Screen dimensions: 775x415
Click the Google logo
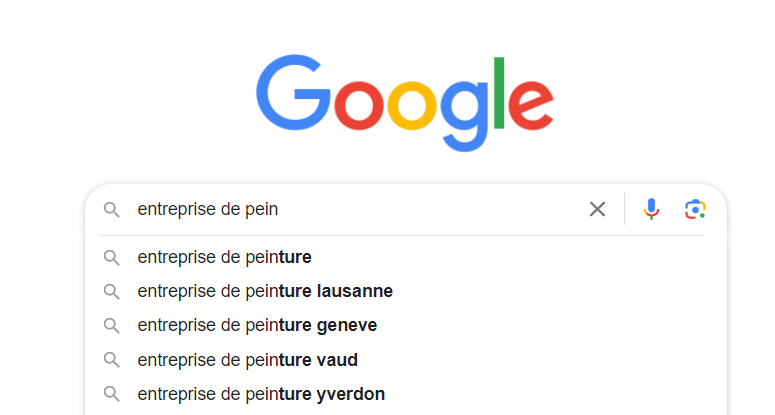404,101
